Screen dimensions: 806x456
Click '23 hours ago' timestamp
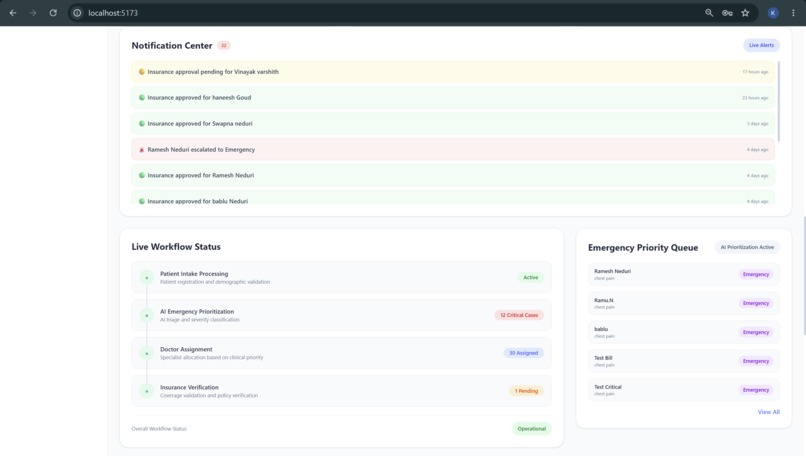click(755, 98)
